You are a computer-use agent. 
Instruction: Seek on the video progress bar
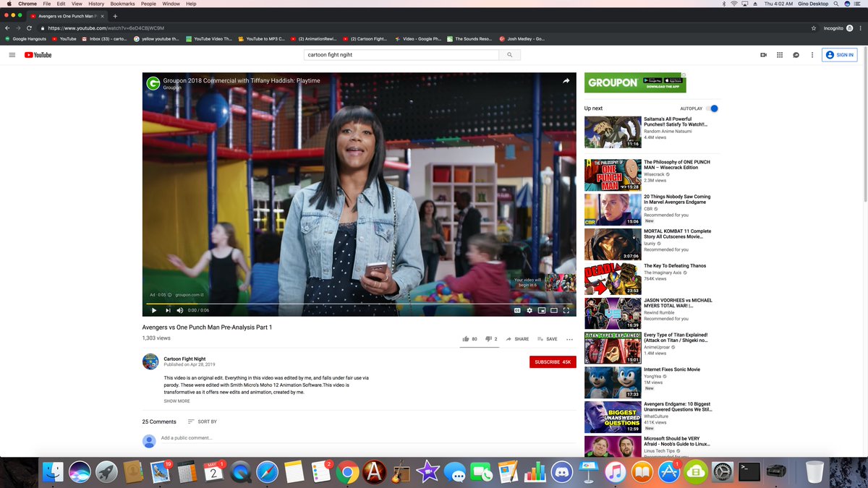pyautogui.click(x=361, y=304)
